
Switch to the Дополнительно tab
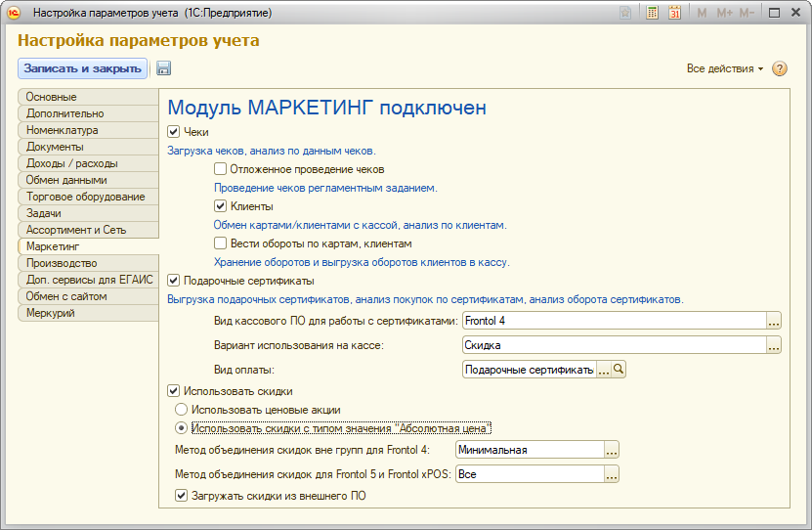tap(88, 113)
